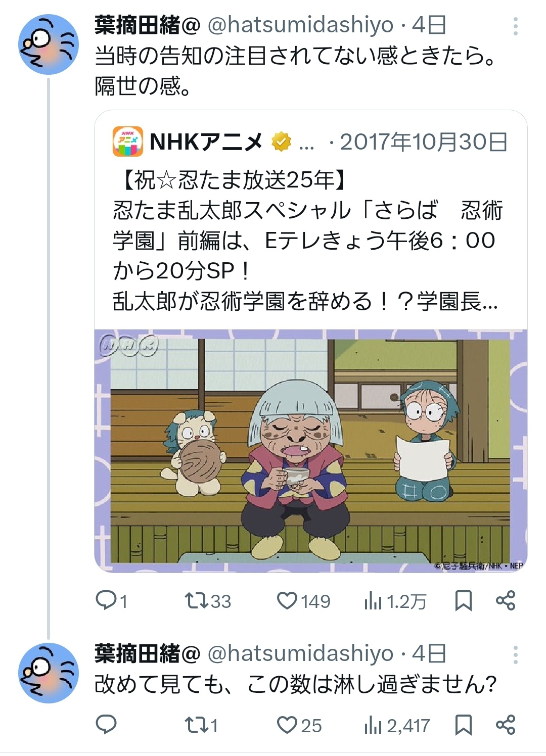Share the first tweet
546x756 pixels.
point(505,601)
